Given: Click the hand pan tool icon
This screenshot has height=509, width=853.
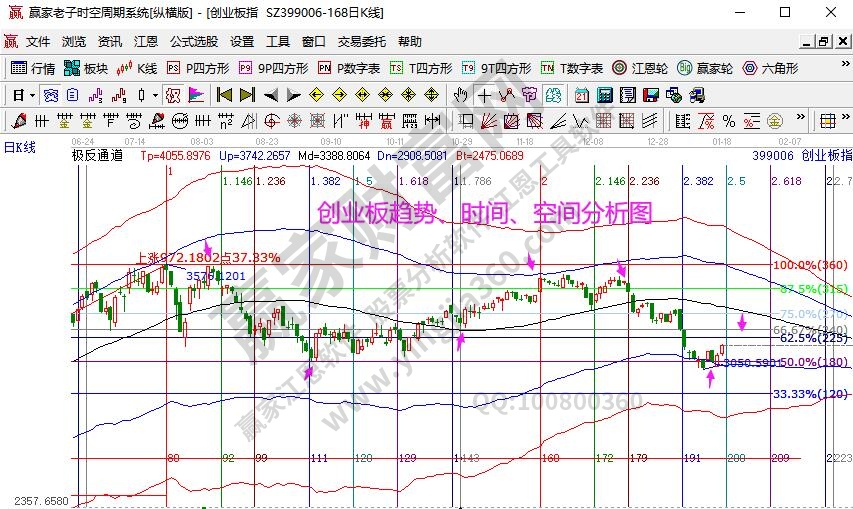Looking at the screenshot, I should tap(460, 96).
